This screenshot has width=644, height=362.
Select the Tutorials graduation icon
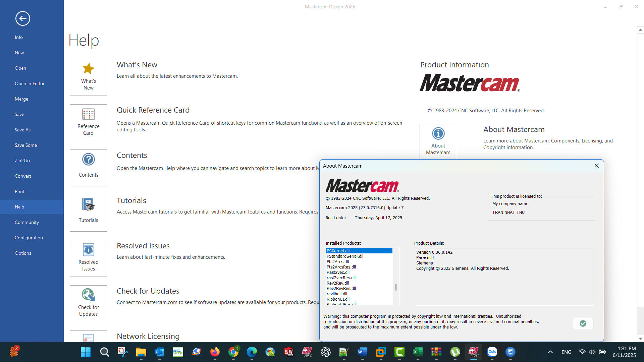click(x=88, y=205)
